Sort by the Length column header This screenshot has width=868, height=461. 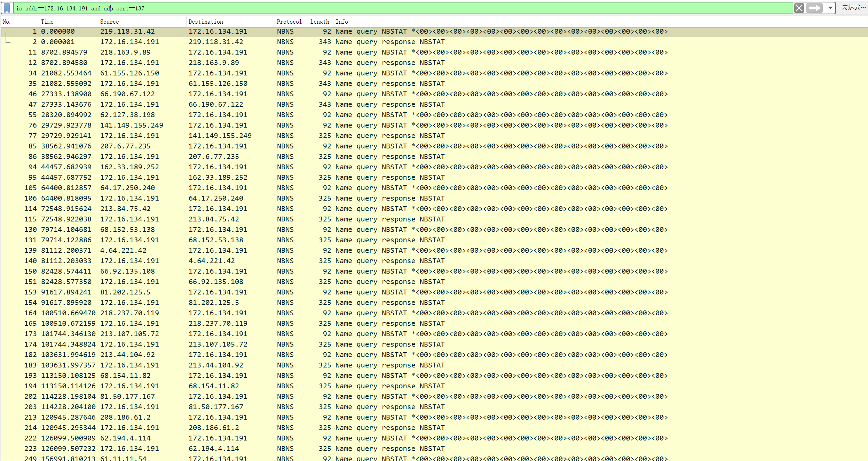point(319,22)
